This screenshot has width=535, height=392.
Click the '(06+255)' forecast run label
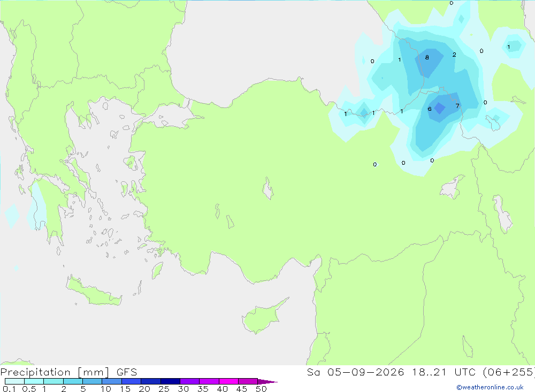click(508, 372)
